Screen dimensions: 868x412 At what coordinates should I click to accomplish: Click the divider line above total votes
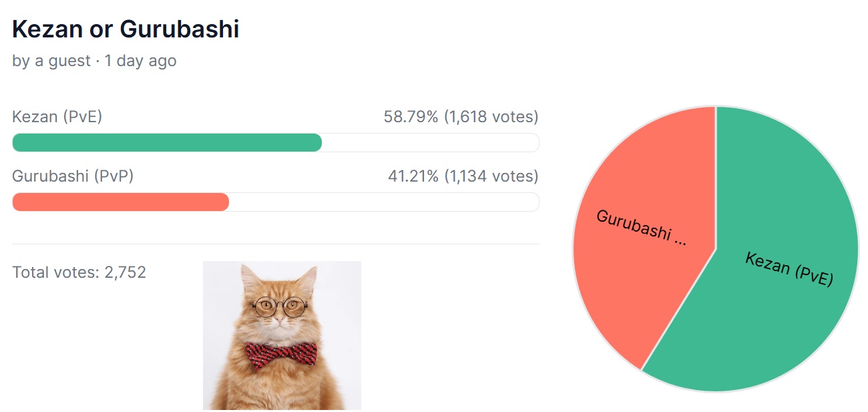(275, 244)
